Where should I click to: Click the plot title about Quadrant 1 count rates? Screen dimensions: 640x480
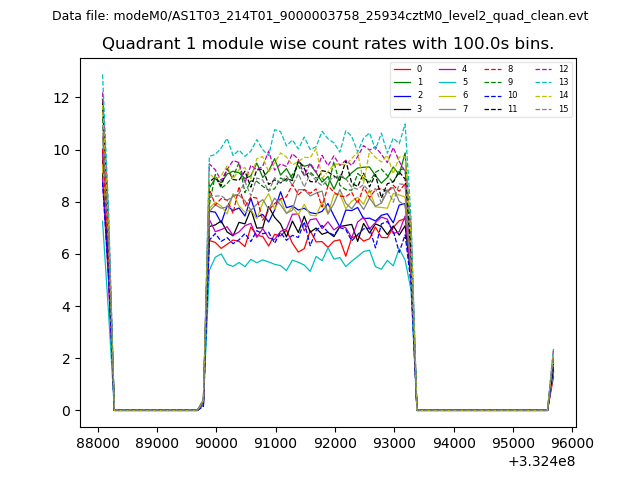[x=328, y=44]
